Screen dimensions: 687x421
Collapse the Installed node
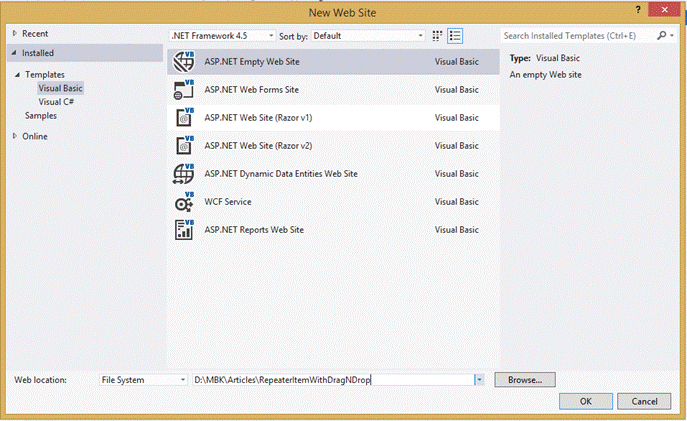click(x=14, y=53)
